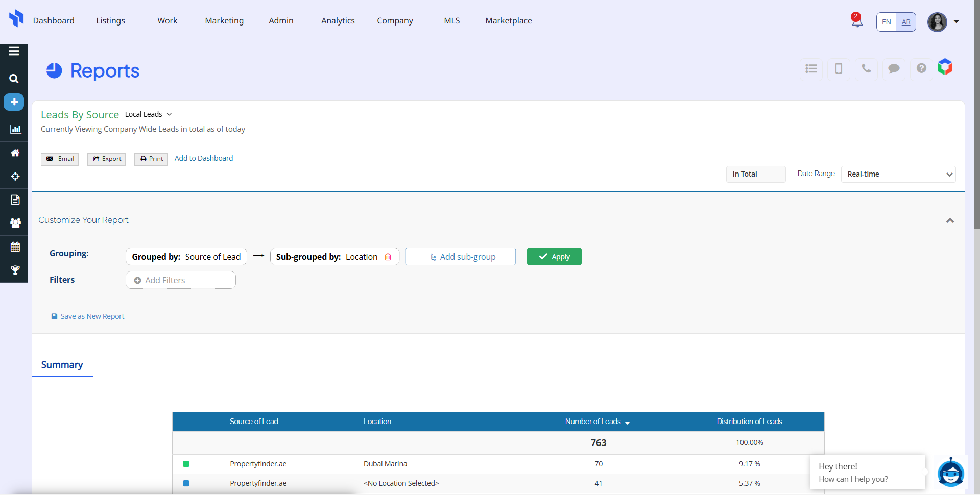The width and height of the screenshot is (980, 495).
Task: Open the Analytics menu
Action: point(338,20)
